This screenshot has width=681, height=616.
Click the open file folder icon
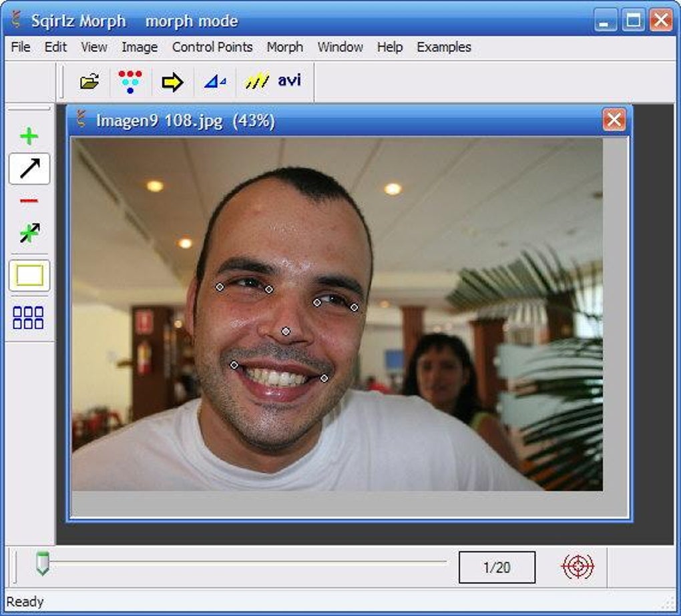tap(89, 81)
